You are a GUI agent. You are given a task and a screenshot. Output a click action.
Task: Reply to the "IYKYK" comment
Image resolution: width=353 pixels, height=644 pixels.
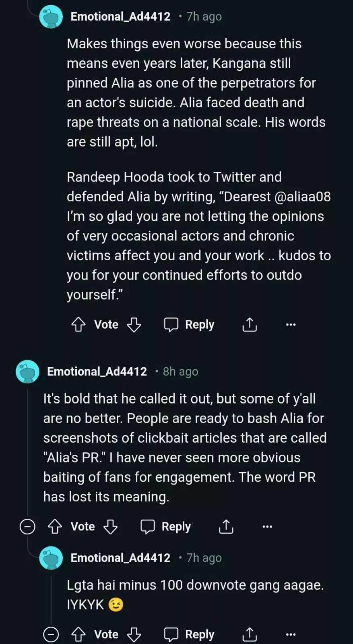pos(189,634)
